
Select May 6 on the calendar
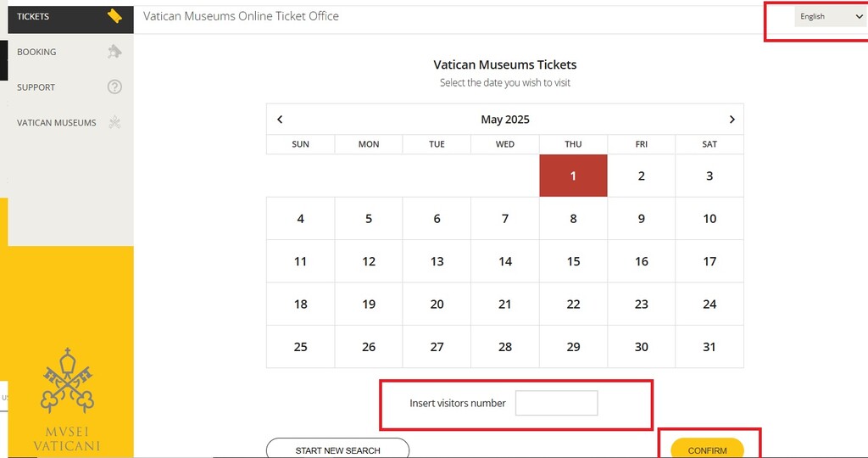tap(437, 218)
